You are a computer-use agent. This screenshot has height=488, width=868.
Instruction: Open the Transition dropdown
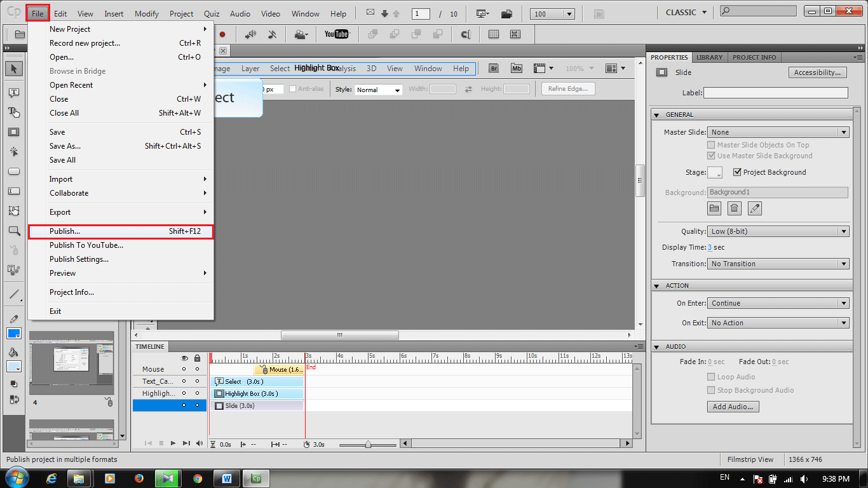(778, 264)
